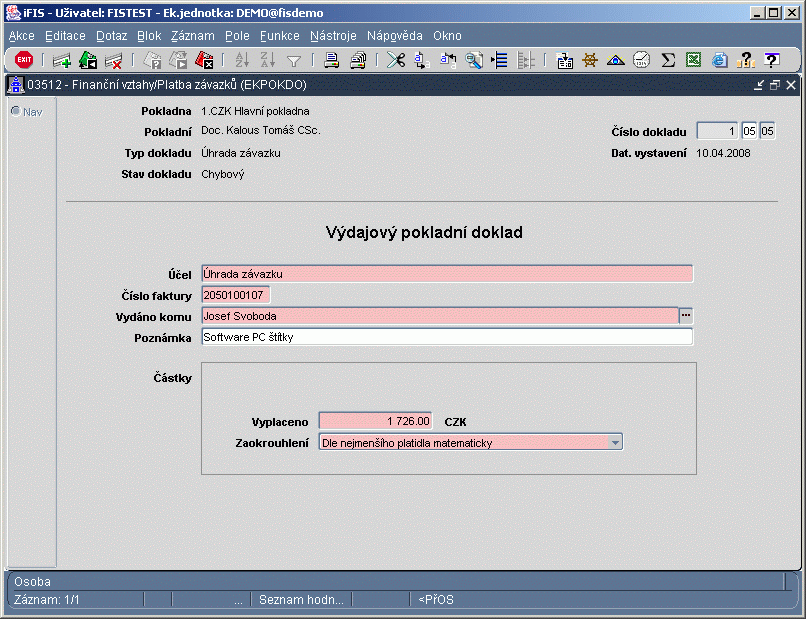This screenshot has height=619, width=806.
Task: Click the greyed tree structure icon
Action: click(x=526, y=60)
